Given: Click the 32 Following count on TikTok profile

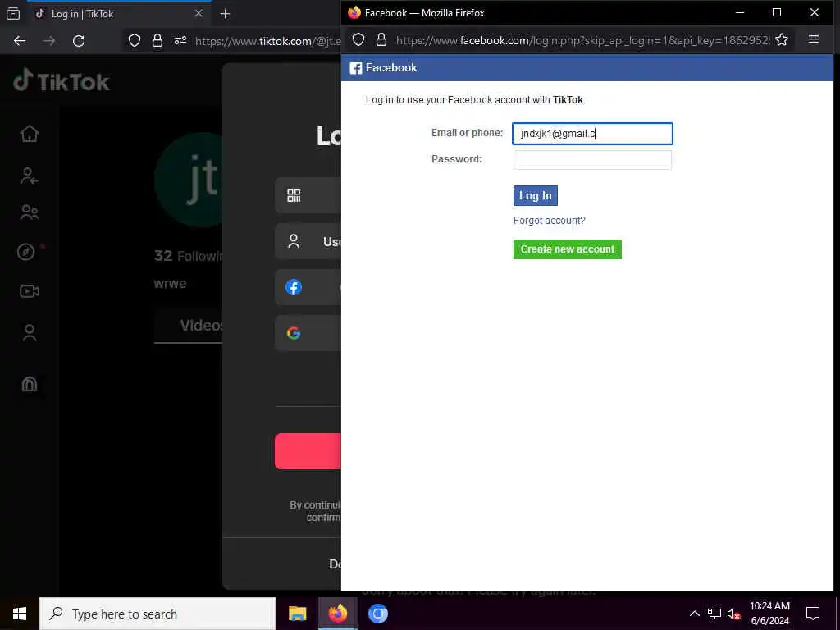Looking at the screenshot, I should [189, 256].
